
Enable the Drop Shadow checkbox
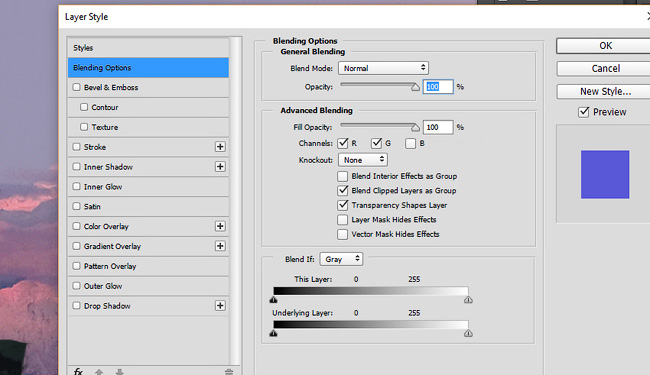[76, 306]
